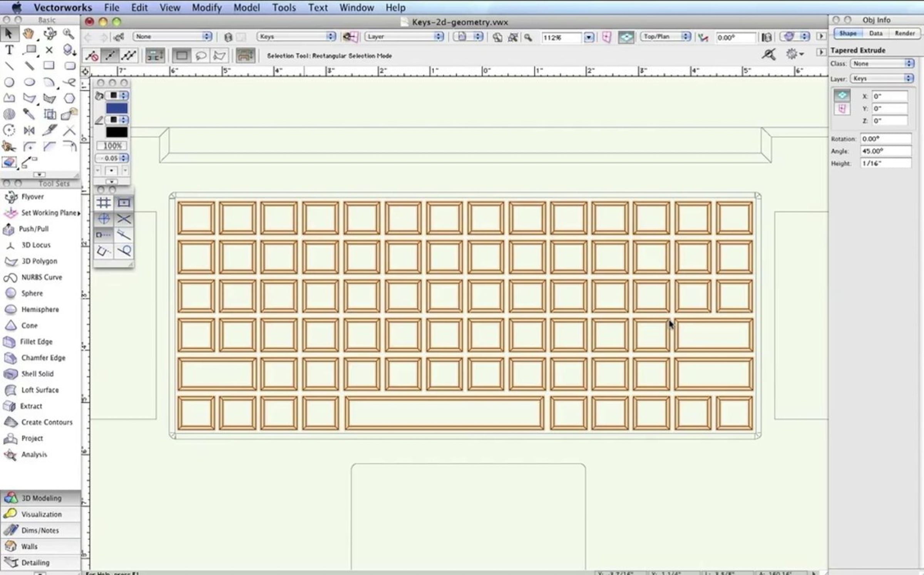Click the blue fill color swatch
924x575 pixels.
117,108
